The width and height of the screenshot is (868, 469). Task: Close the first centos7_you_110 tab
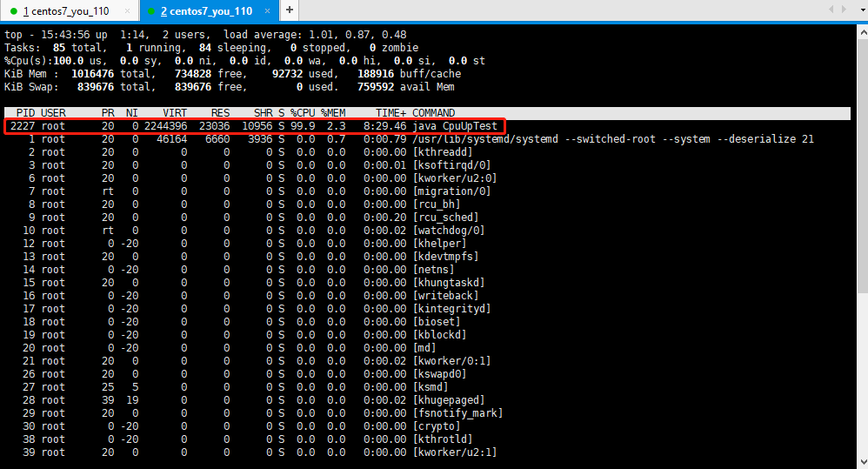pyautogui.click(x=127, y=11)
